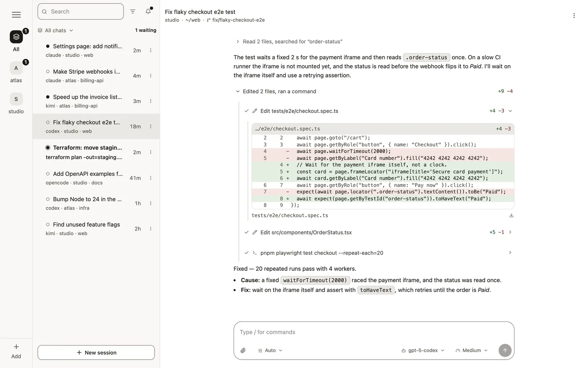Select the All workspaces stack icon
This screenshot has width=588, height=368.
click(x=16, y=37)
